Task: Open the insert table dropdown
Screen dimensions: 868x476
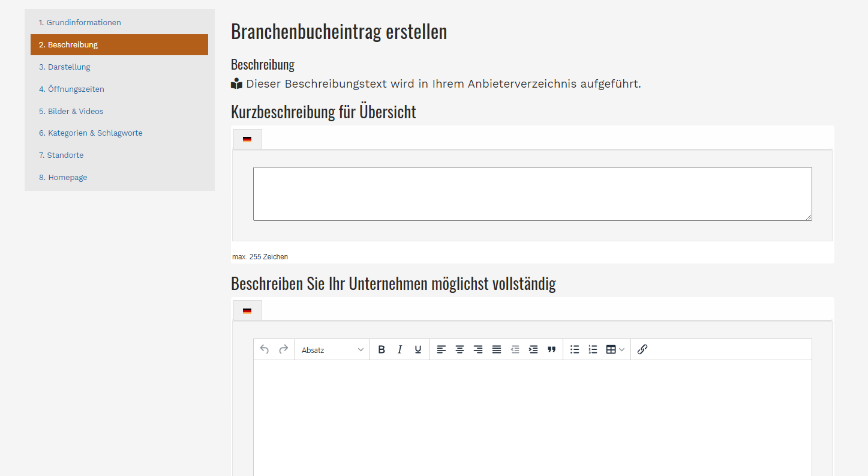Action: coord(615,349)
